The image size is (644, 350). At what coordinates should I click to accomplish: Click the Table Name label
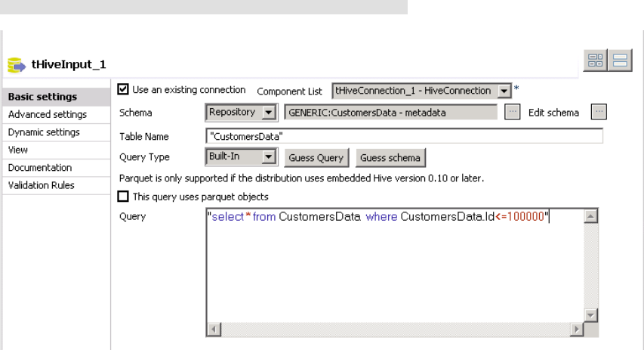pos(144,137)
